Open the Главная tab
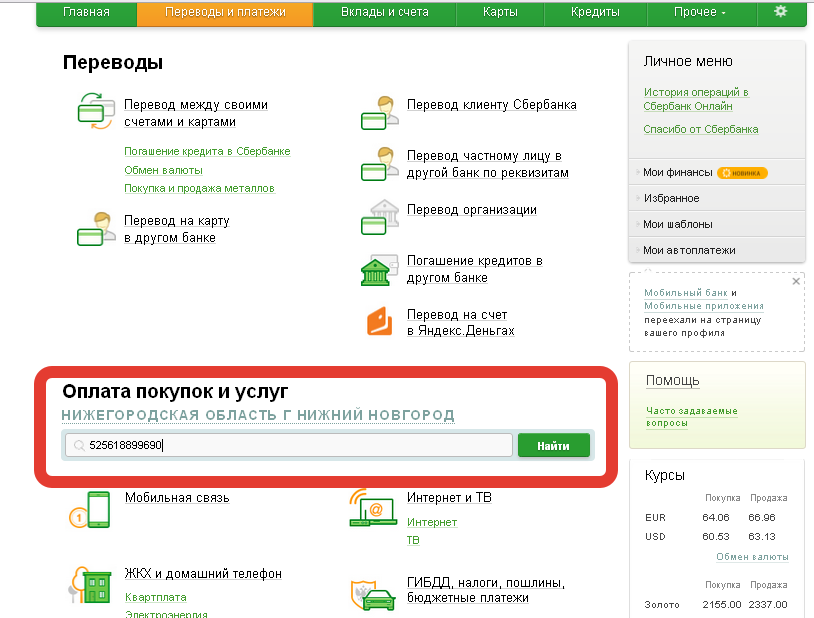Viewport: 814px width, 618px height. point(86,12)
